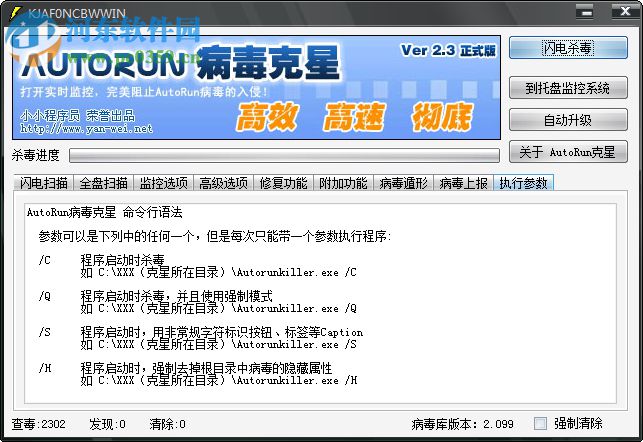Click the 清除:0 status text
The width and height of the screenshot is (643, 442).
pos(167,424)
